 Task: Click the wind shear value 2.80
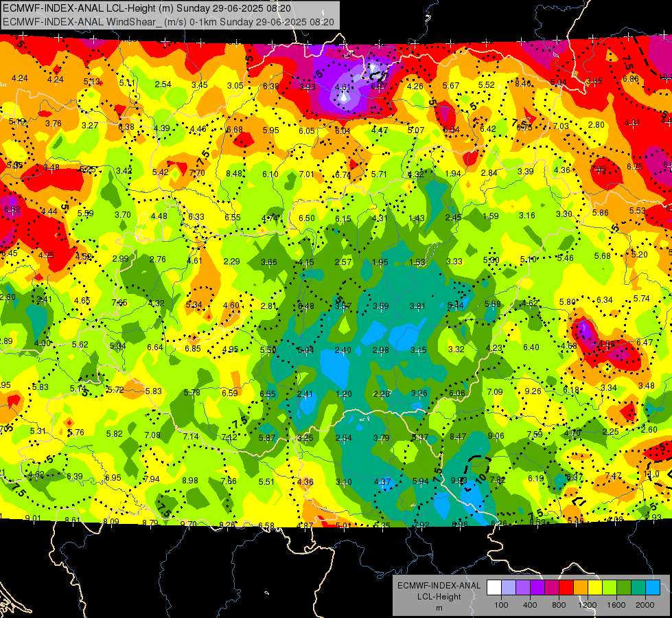pos(596,125)
